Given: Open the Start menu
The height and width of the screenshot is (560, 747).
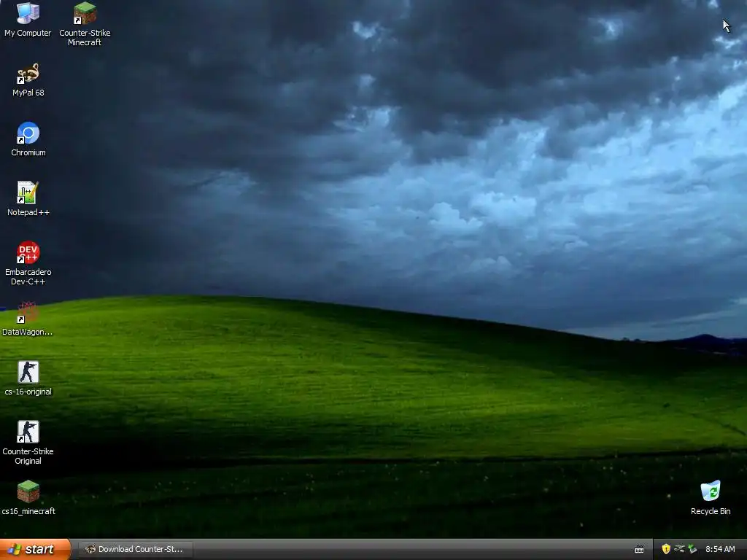Looking at the screenshot, I should pos(35,549).
